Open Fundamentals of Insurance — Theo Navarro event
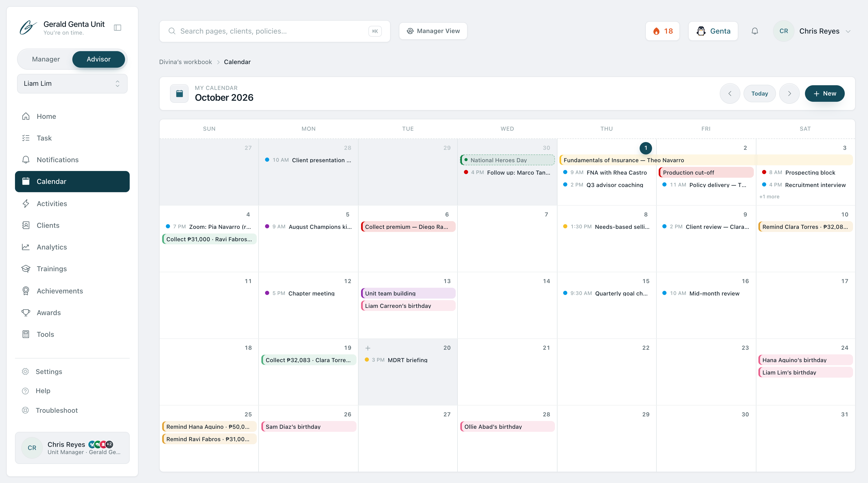The image size is (868, 483). 706,160
